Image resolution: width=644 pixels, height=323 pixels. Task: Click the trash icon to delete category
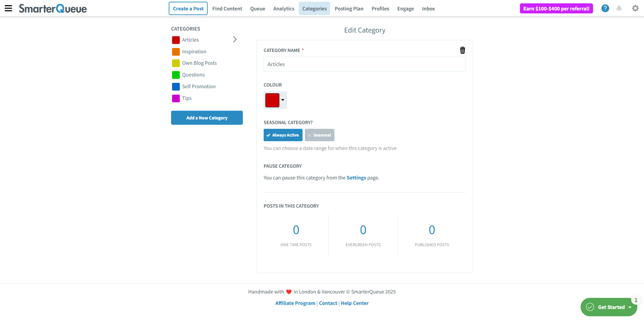click(463, 50)
